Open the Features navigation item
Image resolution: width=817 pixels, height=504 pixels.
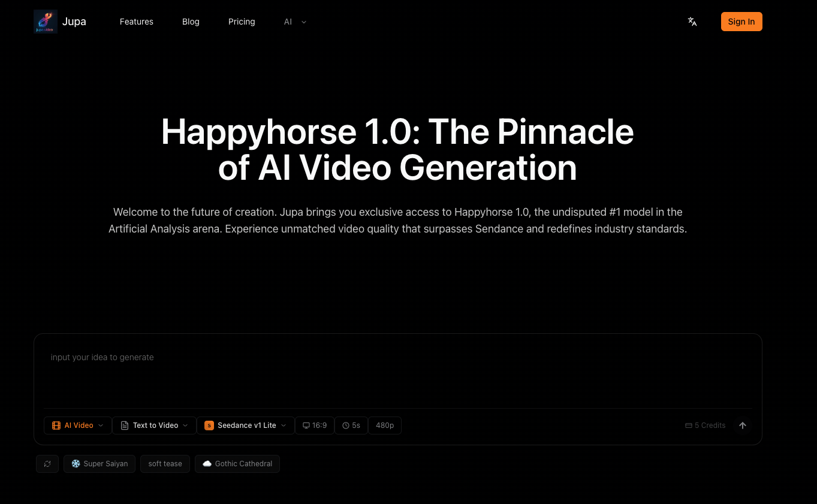(137, 22)
